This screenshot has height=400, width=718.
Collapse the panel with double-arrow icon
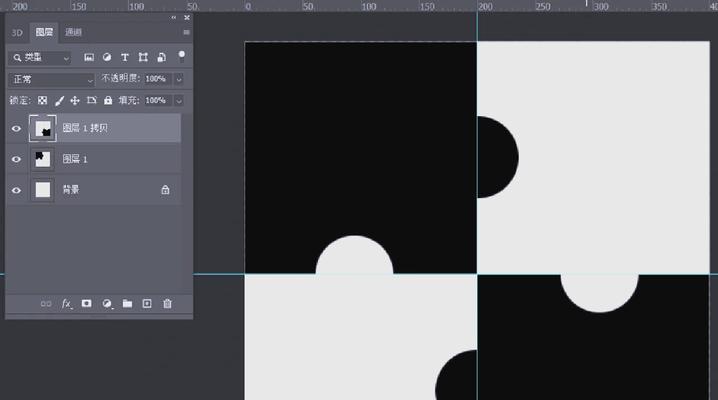(174, 17)
